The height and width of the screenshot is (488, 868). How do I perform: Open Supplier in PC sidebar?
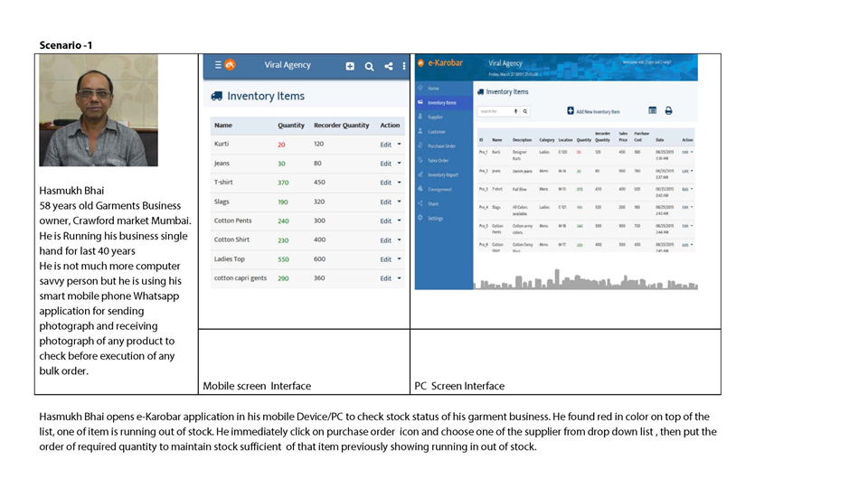coord(435,117)
